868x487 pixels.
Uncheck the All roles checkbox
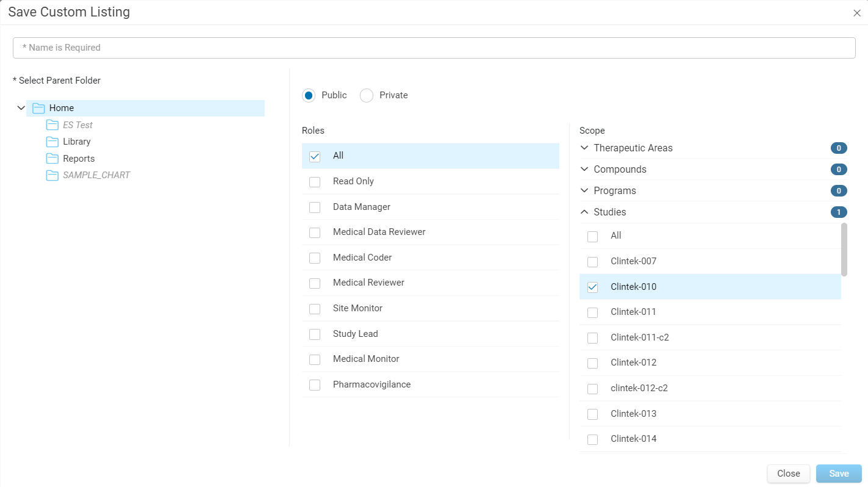tap(315, 156)
